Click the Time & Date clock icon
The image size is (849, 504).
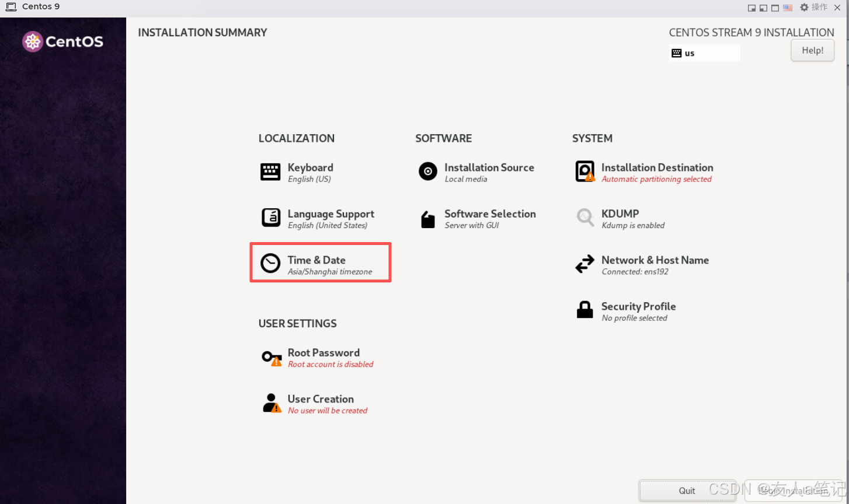tap(270, 264)
